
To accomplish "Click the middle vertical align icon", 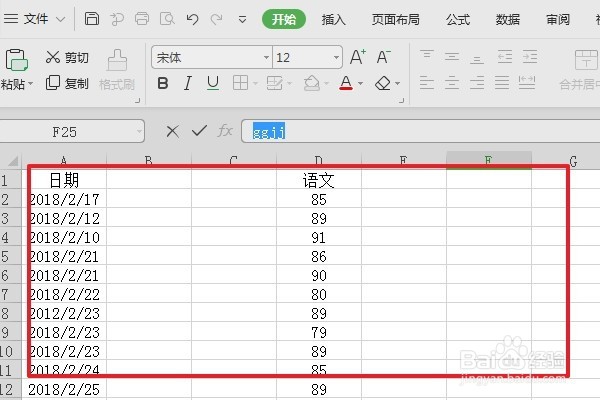I will (452, 57).
